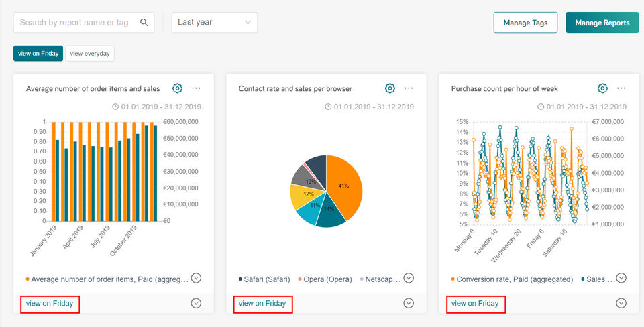
Task: Focus the search by report name field
Action: (x=74, y=22)
